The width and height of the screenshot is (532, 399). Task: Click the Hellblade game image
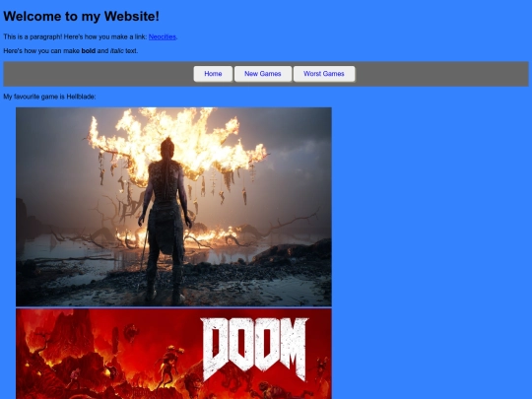tap(173, 207)
